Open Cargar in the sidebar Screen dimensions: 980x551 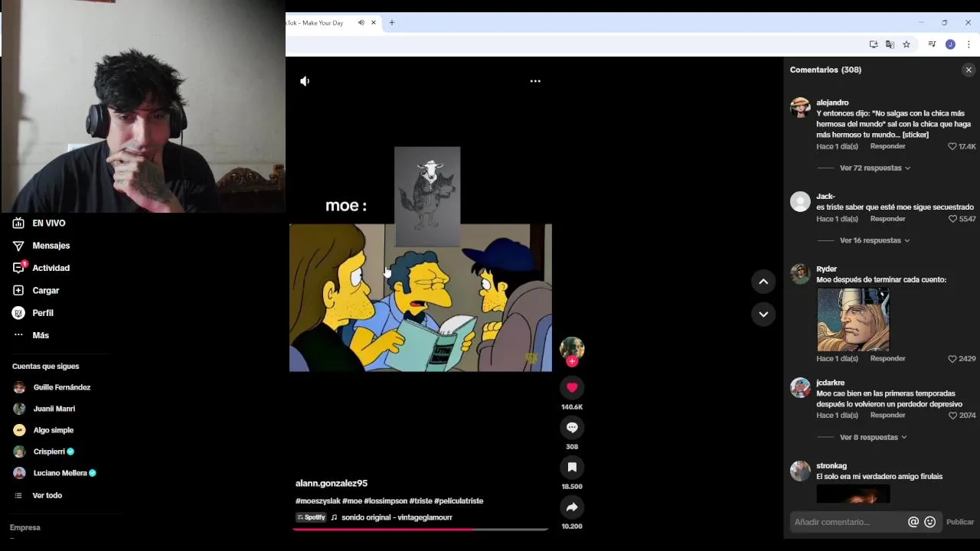pos(36,291)
